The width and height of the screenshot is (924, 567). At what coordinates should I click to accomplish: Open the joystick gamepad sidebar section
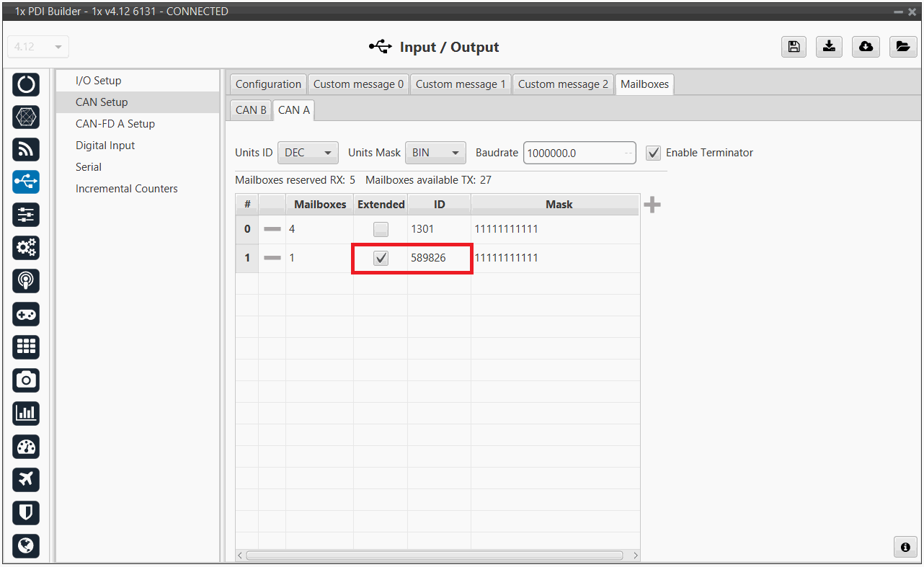point(26,314)
